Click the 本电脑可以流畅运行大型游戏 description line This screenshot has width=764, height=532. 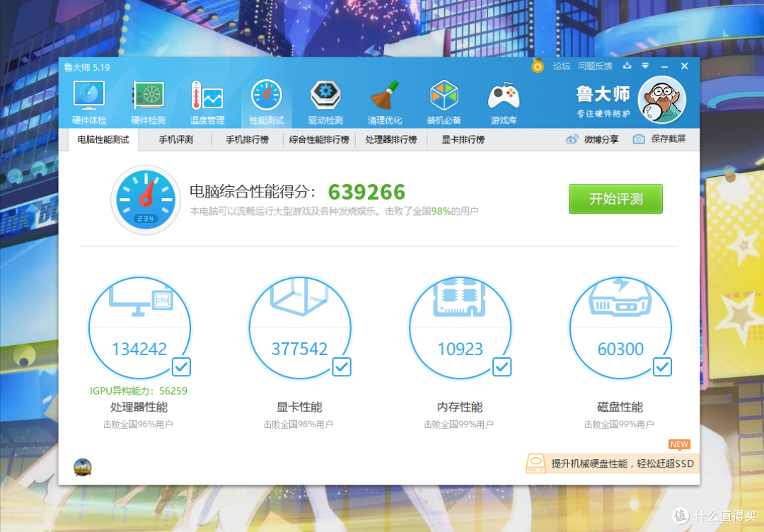pyautogui.click(x=334, y=211)
